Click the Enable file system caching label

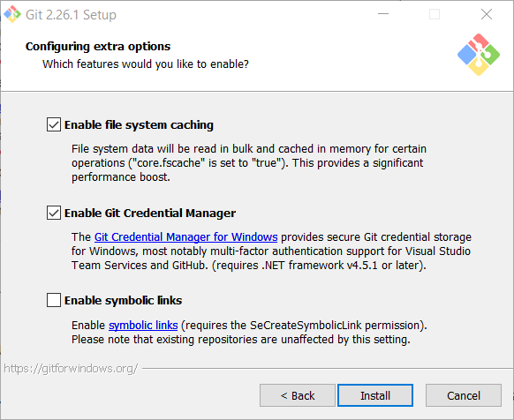139,125
